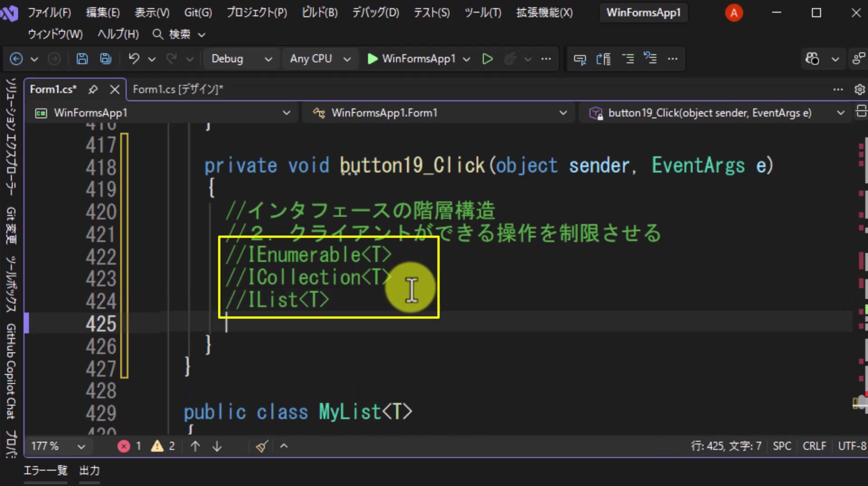Open the WinFormsApp1.Form1 type dropdown

click(439, 113)
